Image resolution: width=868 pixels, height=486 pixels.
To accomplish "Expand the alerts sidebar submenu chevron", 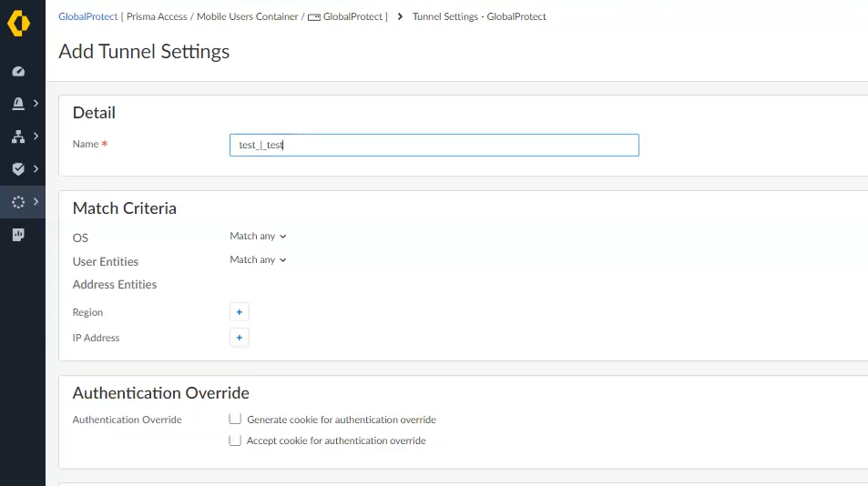I will pos(36,104).
